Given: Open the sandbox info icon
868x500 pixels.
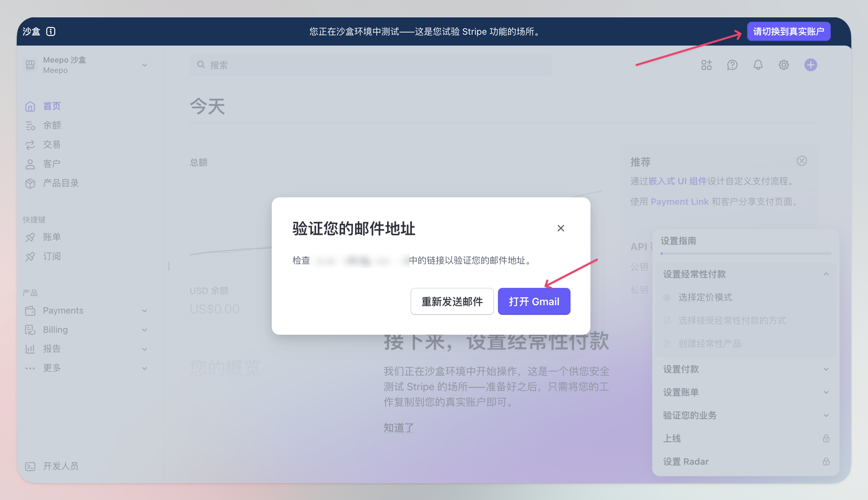Looking at the screenshot, I should 51,31.
